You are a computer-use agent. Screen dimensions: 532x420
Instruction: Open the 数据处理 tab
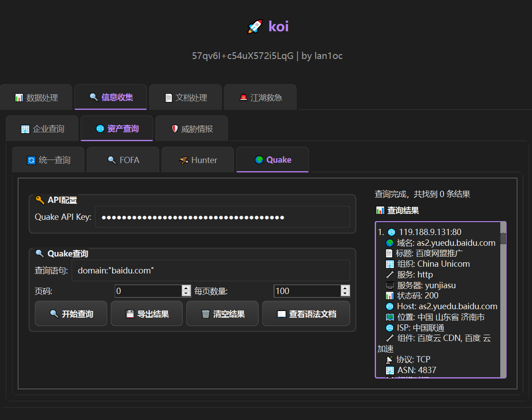coord(36,97)
